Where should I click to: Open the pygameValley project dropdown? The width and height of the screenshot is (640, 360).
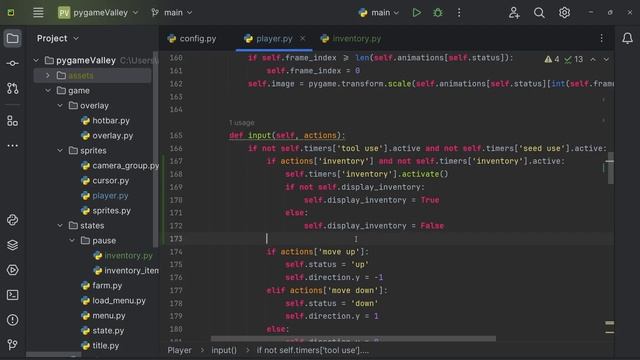point(98,13)
